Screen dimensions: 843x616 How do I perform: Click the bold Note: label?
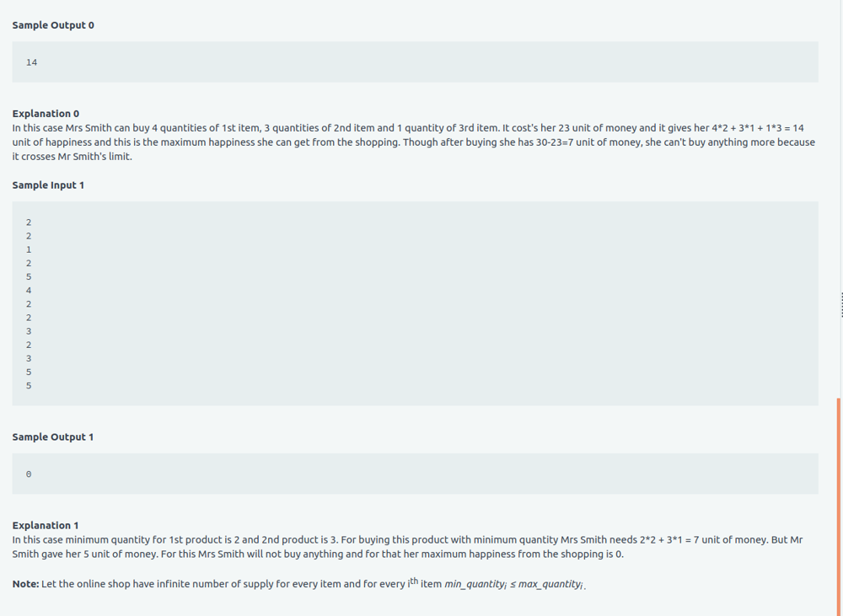[26, 584]
